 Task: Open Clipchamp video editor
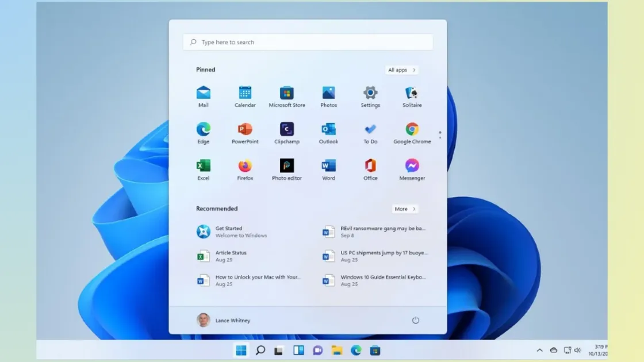[x=287, y=131]
